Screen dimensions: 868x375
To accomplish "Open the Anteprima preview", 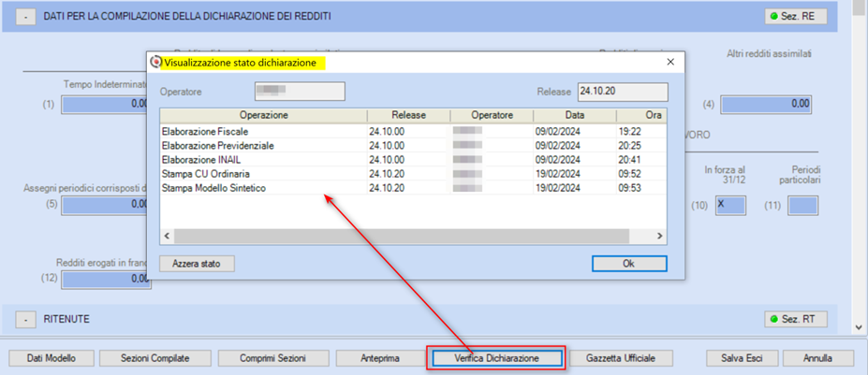I will 380,358.
